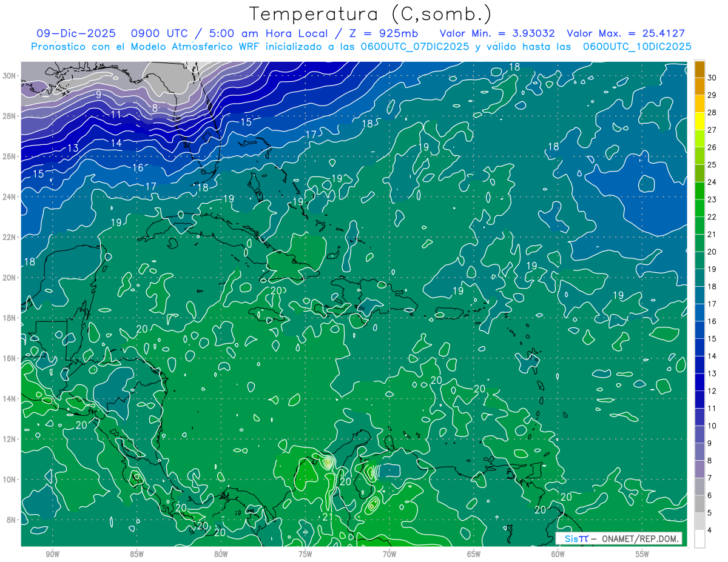Image resolution: width=728 pixels, height=562 pixels.
Task: Click color scale value "10"
Action: coord(712,426)
